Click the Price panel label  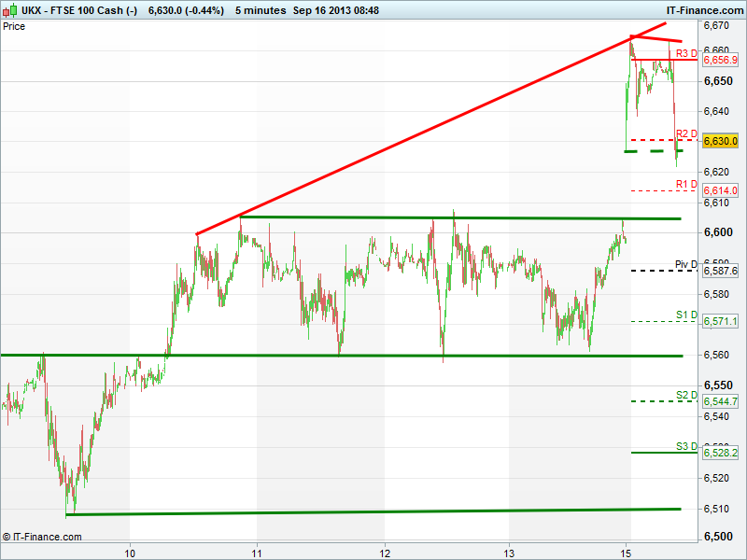[14, 26]
